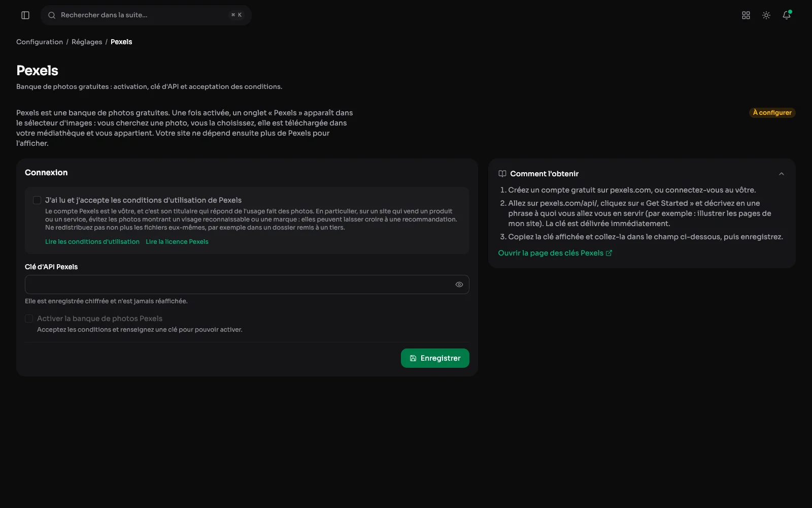Viewport: 812px width, 508px height.
Task: Click the Connexion section heading
Action: 46,173
